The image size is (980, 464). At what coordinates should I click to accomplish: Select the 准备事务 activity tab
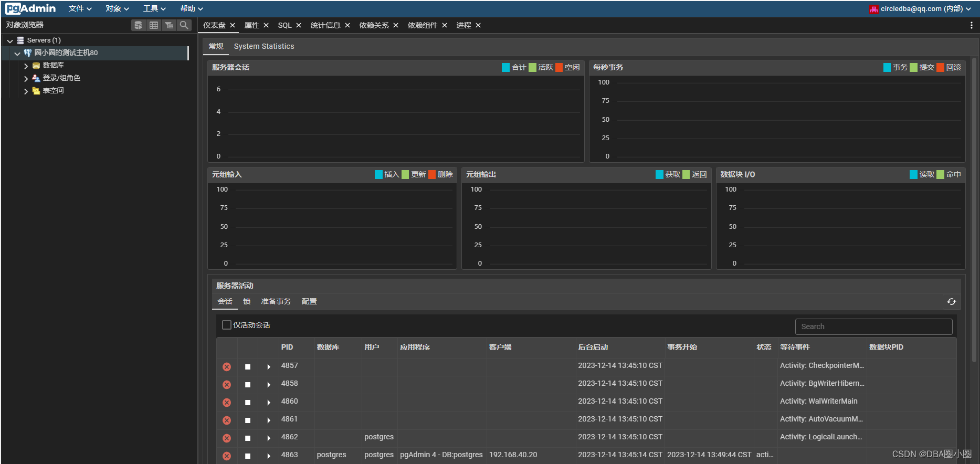click(276, 301)
